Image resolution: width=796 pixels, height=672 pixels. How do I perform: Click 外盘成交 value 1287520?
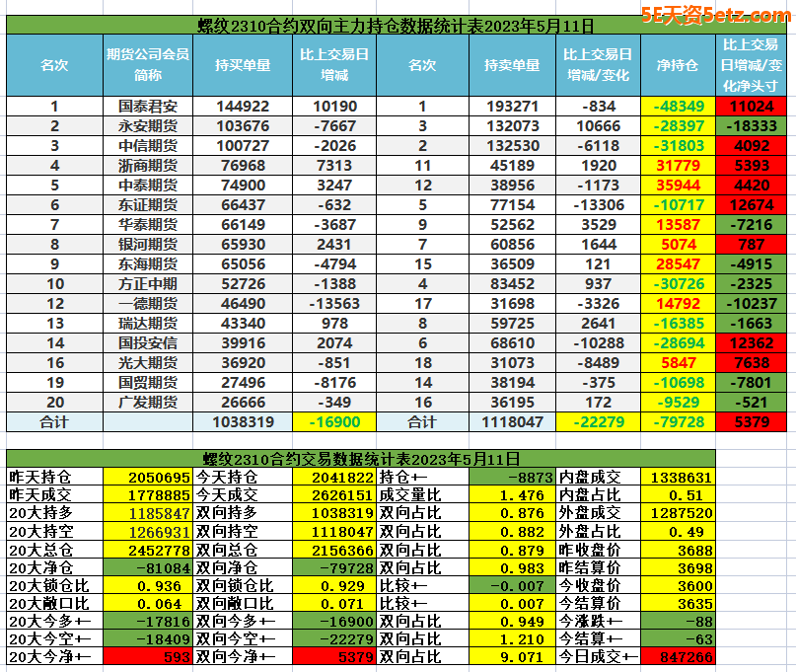tap(679, 513)
